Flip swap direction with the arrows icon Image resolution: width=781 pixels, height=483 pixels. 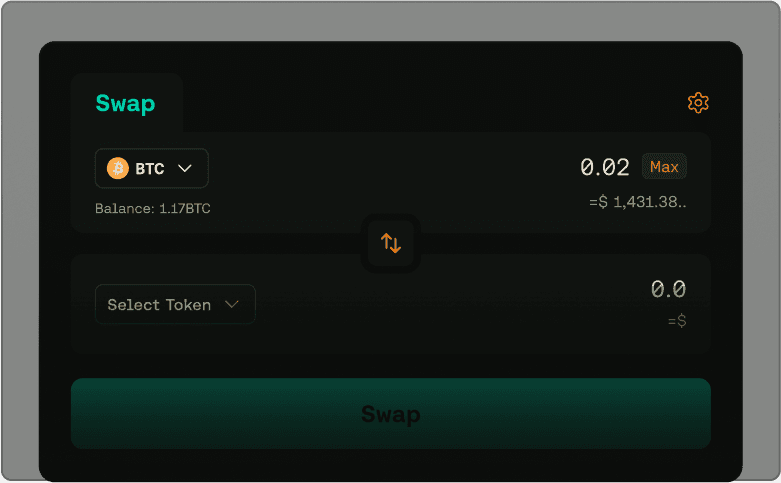coord(391,242)
